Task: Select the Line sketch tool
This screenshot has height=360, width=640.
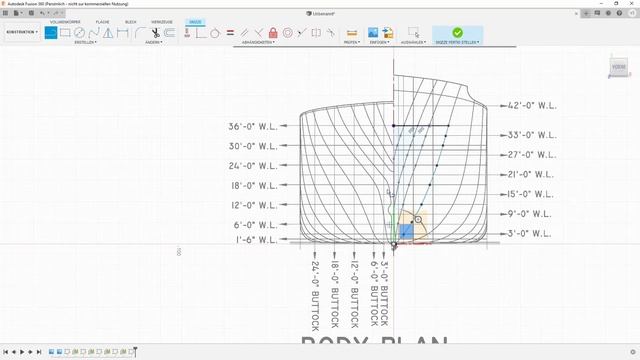Action: (x=51, y=33)
